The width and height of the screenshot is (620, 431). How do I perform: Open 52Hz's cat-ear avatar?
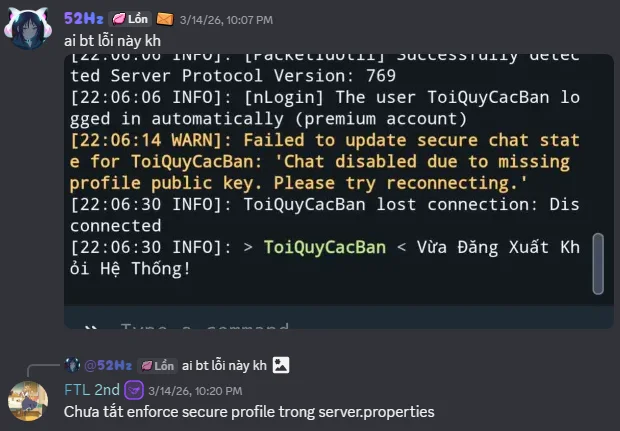[x=28, y=28]
